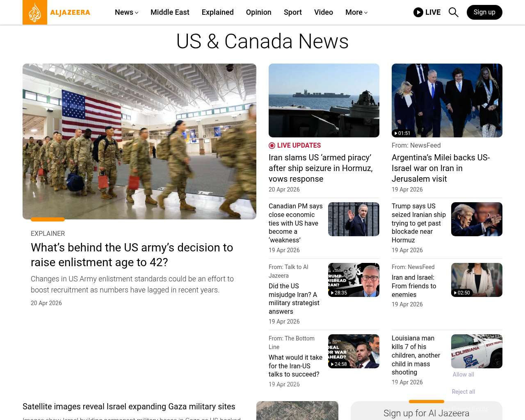This screenshot has width=525, height=420.
Task: Click the soldiers with flag main image
Action: (139, 142)
